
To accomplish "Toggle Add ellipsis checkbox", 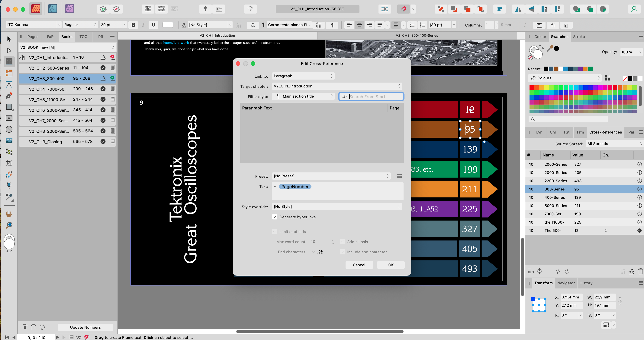I will coord(343,242).
